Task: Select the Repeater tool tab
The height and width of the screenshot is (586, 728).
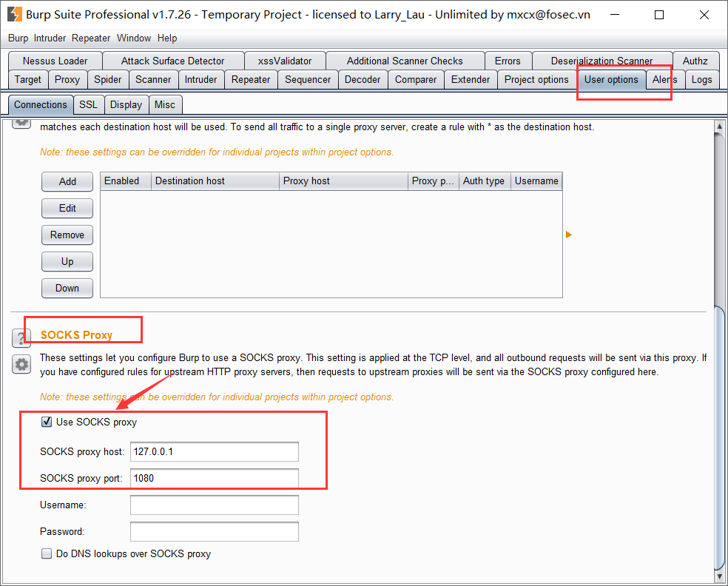Action: [x=251, y=79]
